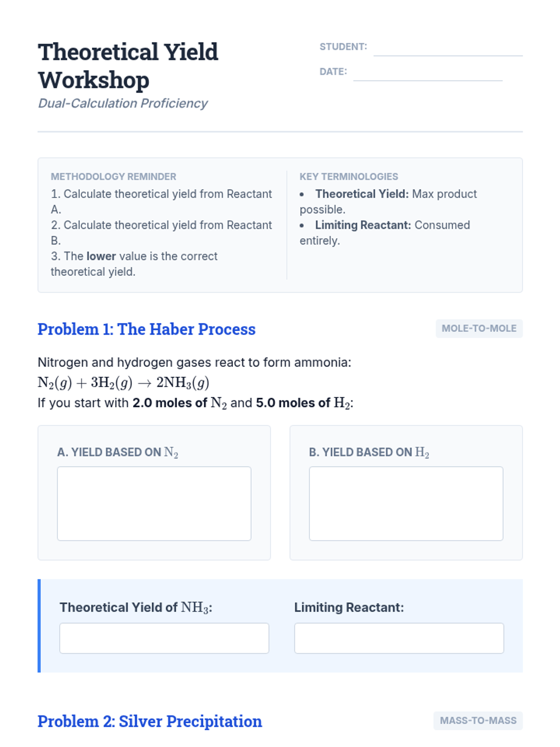Click the KEY TERMINOLOGIES header
The height and width of the screenshot is (747, 560).
point(349,176)
